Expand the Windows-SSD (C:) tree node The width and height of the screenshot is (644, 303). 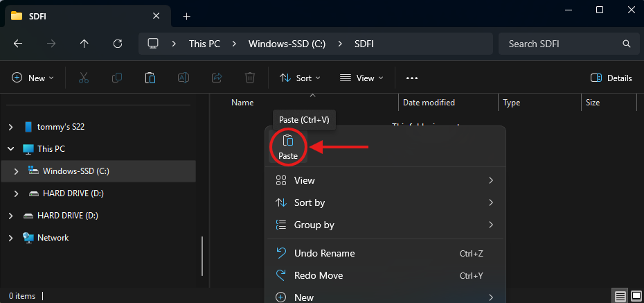coord(17,171)
